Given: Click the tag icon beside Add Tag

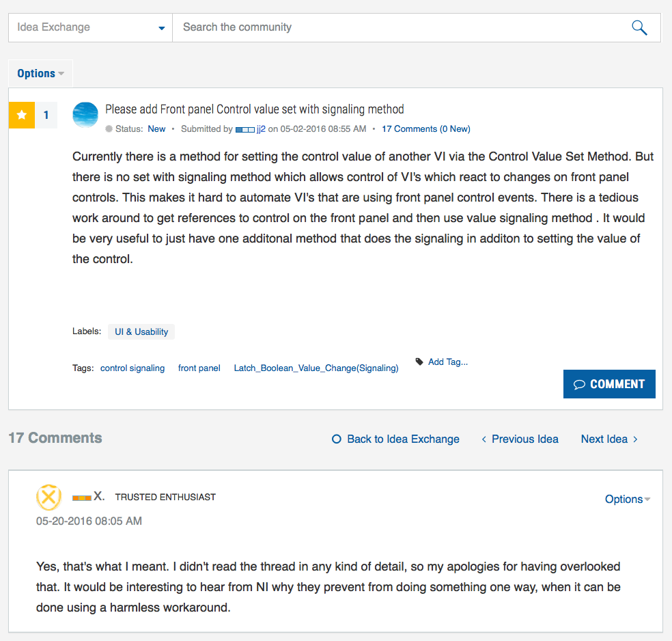Looking at the screenshot, I should coord(419,362).
